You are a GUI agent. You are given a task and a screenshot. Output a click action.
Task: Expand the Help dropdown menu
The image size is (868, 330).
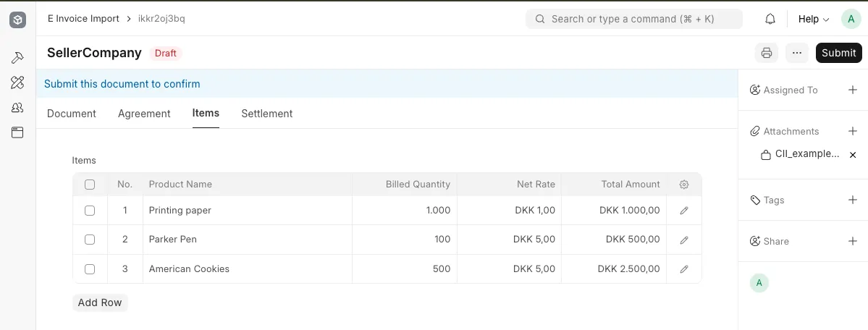click(x=813, y=19)
